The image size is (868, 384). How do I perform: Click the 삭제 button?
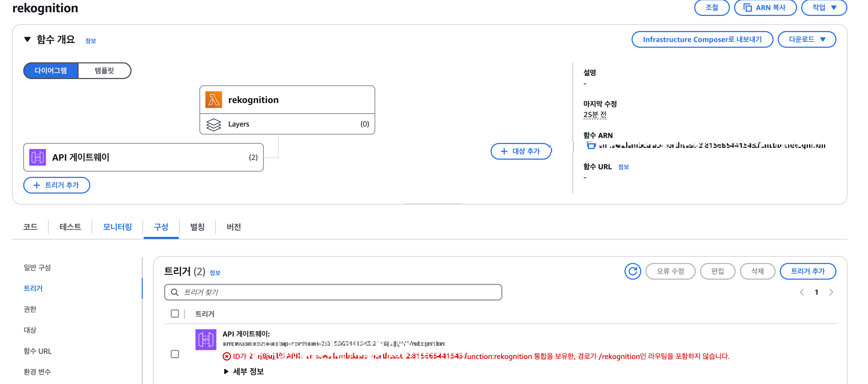pos(757,271)
